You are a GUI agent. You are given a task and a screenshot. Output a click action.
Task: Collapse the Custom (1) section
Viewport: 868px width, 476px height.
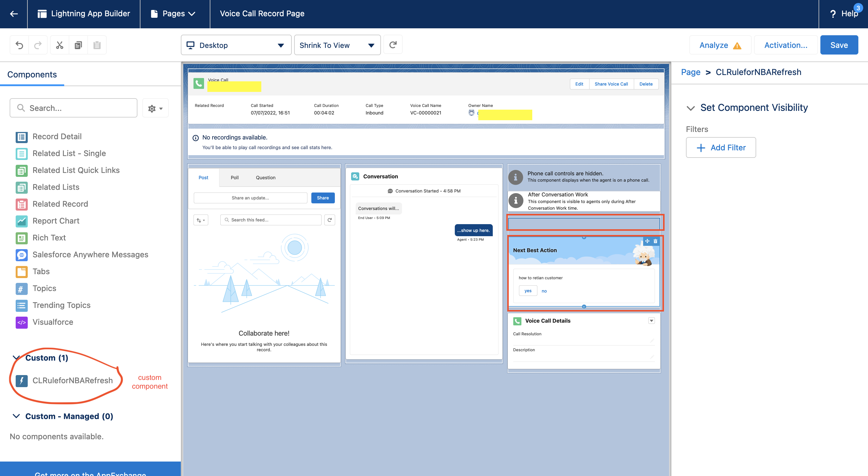coord(16,358)
